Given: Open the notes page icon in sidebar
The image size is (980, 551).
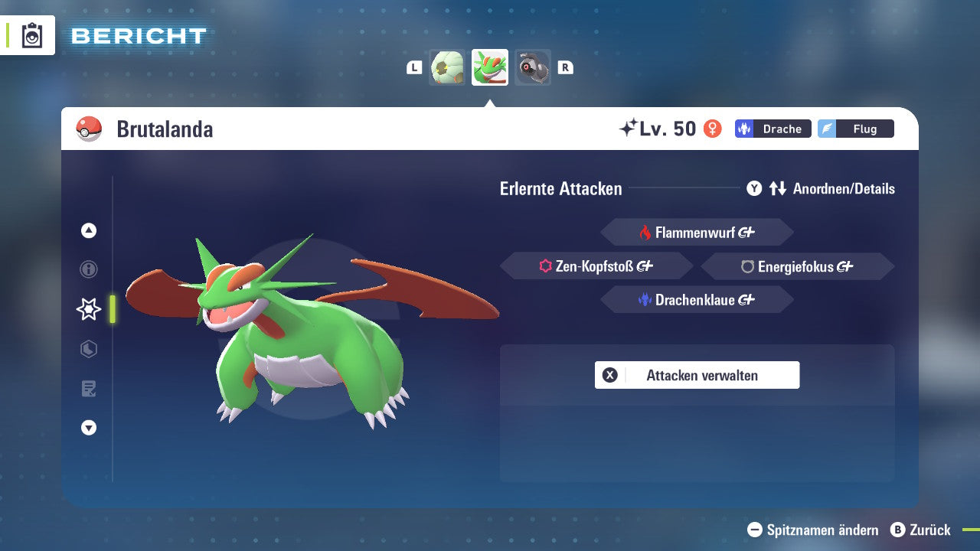Looking at the screenshot, I should pos(89,389).
